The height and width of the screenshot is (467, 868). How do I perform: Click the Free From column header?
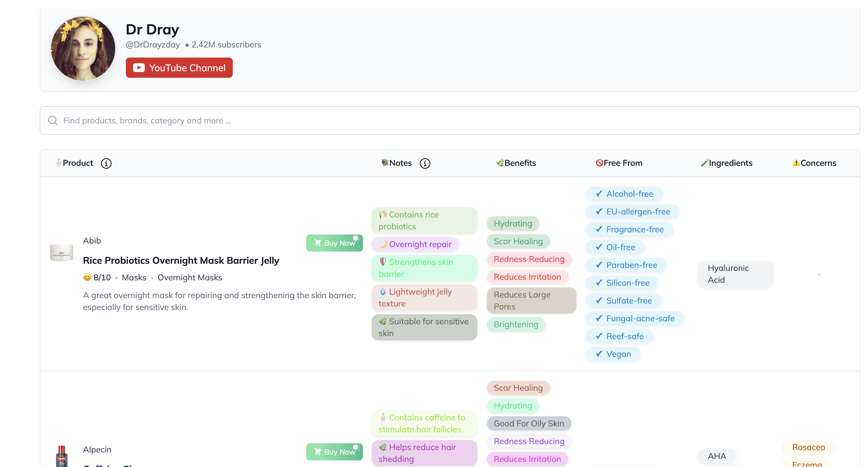(x=619, y=163)
